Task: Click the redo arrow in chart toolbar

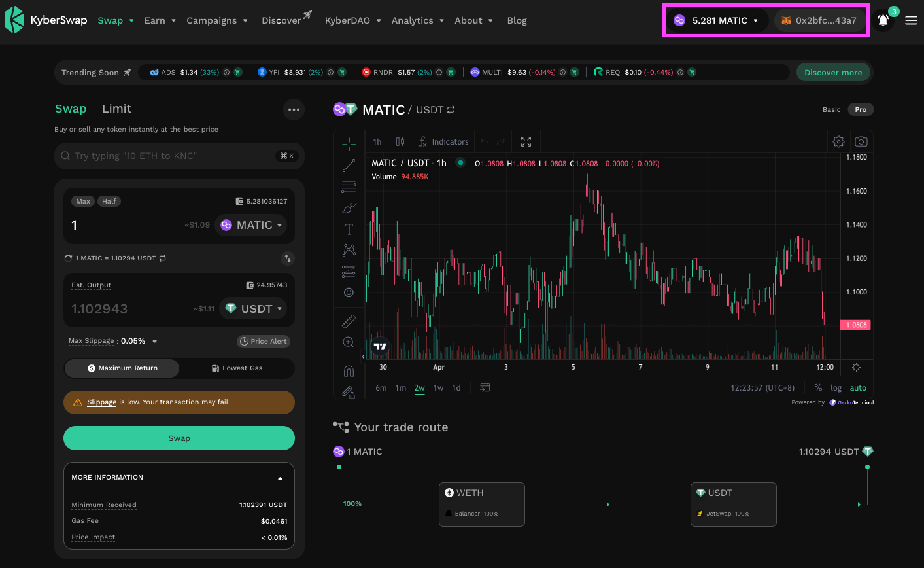Action: (x=501, y=141)
